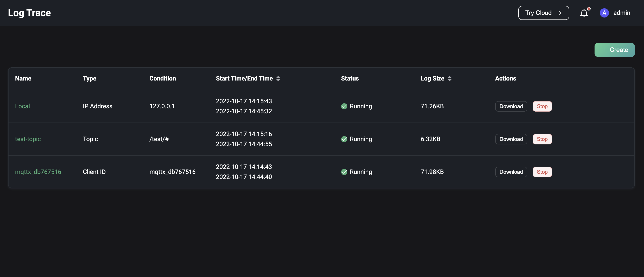
Task: Click the admin avatar icon
Action: (x=604, y=13)
